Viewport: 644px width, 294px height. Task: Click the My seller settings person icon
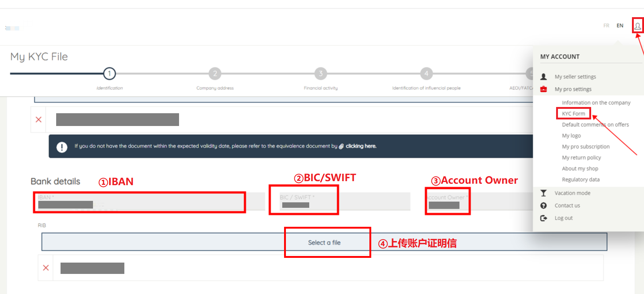(x=543, y=77)
